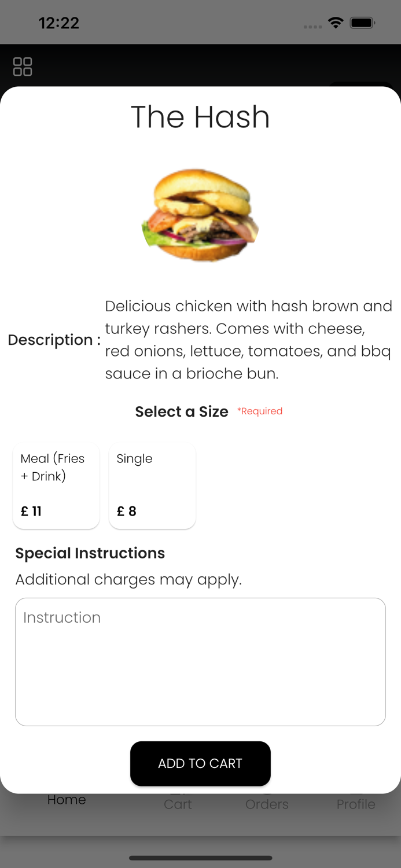This screenshot has width=401, height=868.
Task: Select the Single size option
Action: coord(152,485)
